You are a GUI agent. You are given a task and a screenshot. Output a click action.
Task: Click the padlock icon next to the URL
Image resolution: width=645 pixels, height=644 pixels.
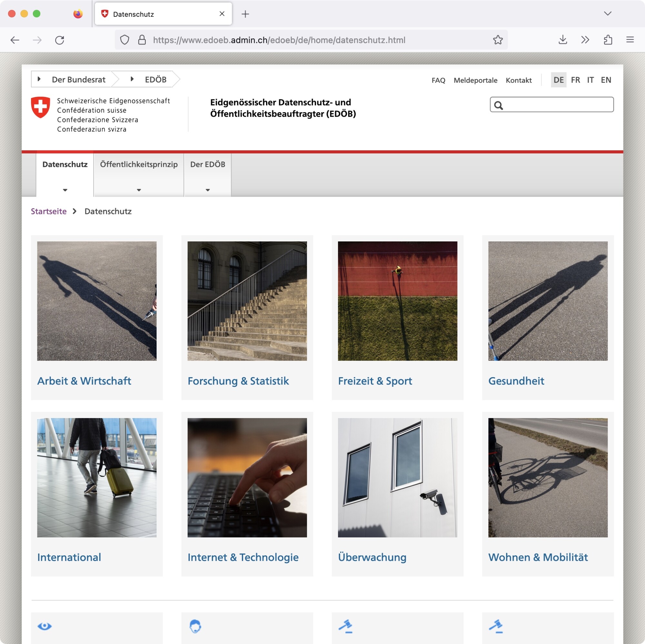pos(142,40)
